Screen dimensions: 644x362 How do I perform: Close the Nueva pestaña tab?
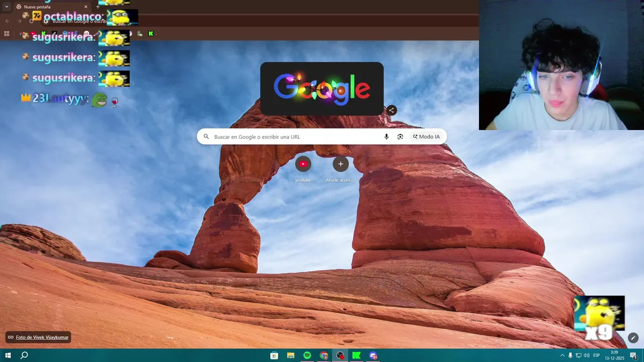(x=86, y=7)
